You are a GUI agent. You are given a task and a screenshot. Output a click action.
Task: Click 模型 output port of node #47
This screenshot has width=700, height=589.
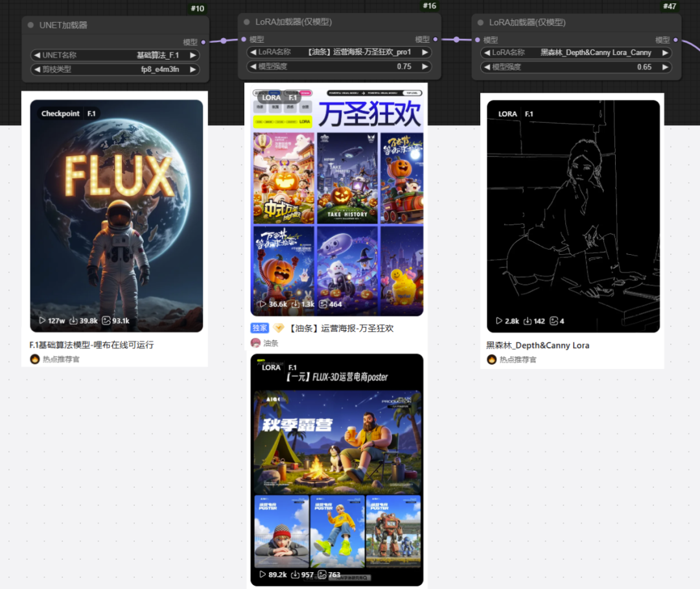(675, 40)
